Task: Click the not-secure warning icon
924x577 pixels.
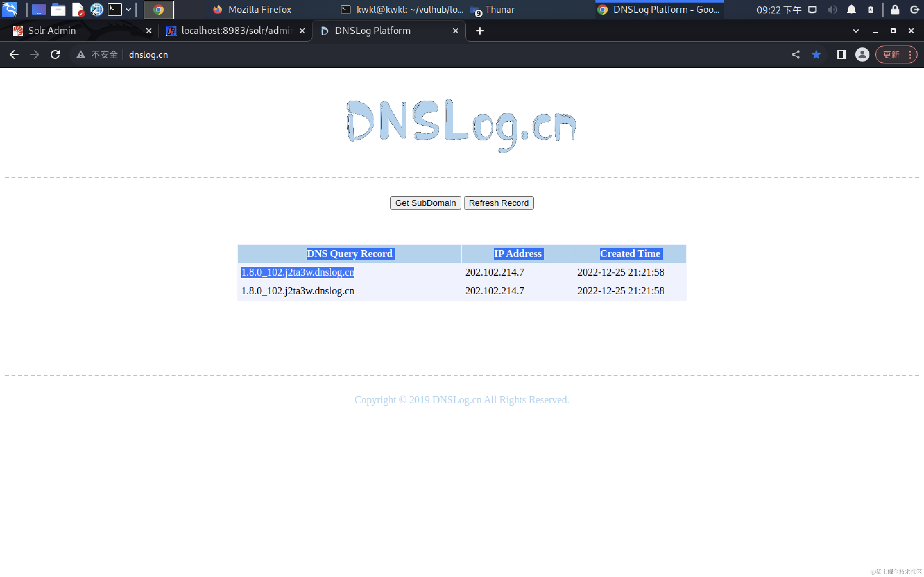Action: click(x=80, y=54)
